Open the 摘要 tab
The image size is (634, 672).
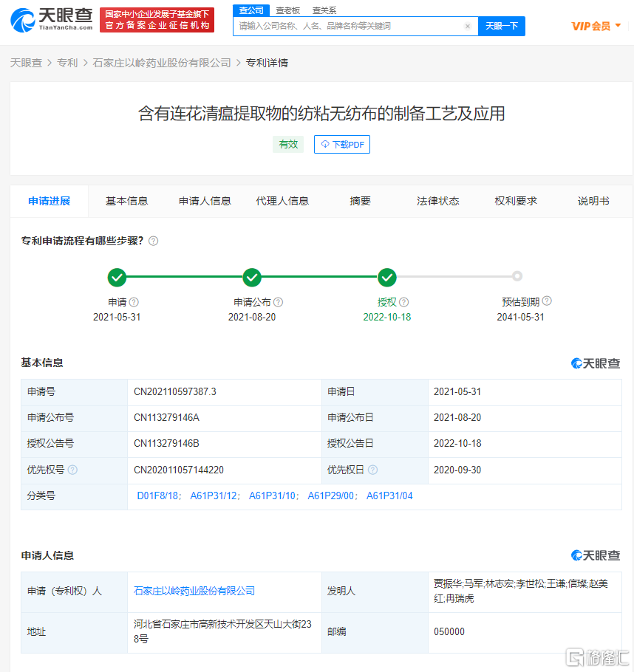tap(361, 201)
